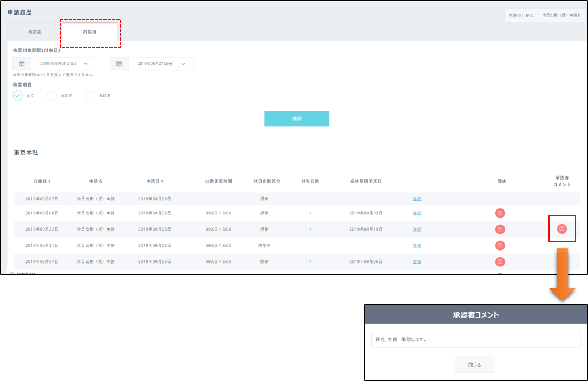Select the 否認済 search filter radio
Image resolution: width=588 pixels, height=381 pixels.
pyautogui.click(x=90, y=95)
